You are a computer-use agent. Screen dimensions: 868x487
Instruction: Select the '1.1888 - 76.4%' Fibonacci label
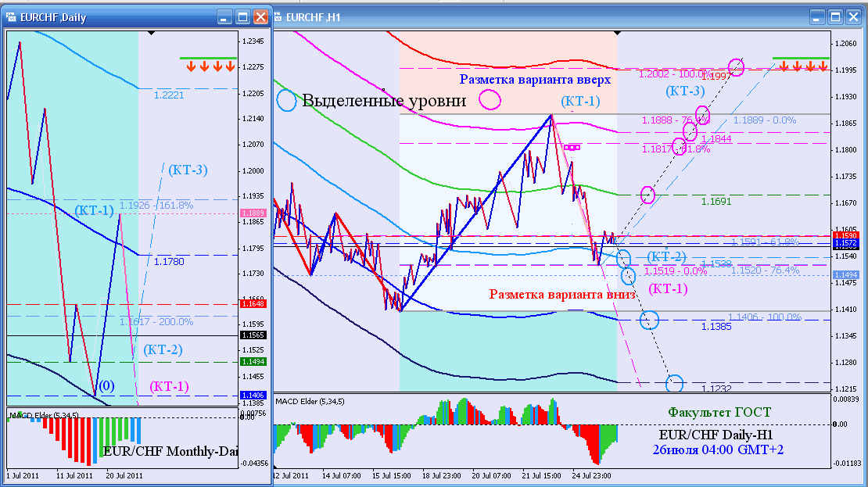click(x=676, y=120)
